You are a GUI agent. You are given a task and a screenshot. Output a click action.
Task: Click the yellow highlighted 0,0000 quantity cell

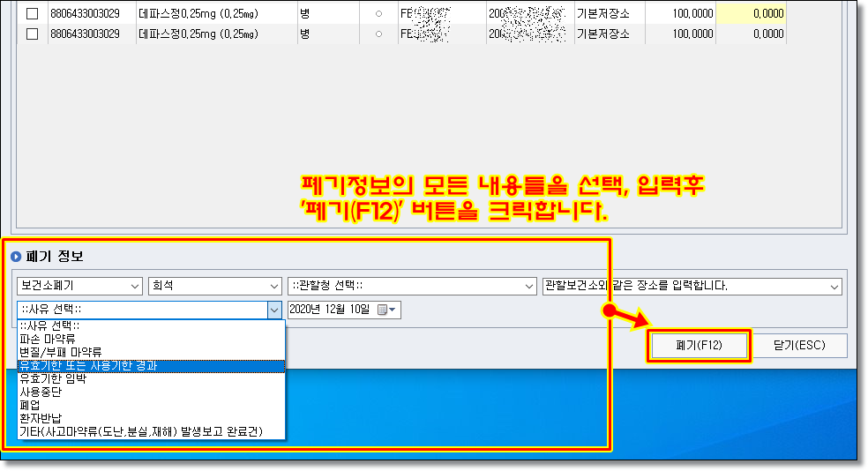750,13
